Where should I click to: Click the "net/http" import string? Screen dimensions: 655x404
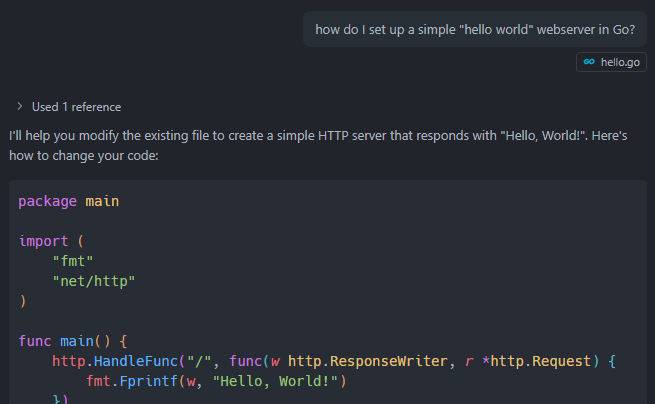click(94, 281)
